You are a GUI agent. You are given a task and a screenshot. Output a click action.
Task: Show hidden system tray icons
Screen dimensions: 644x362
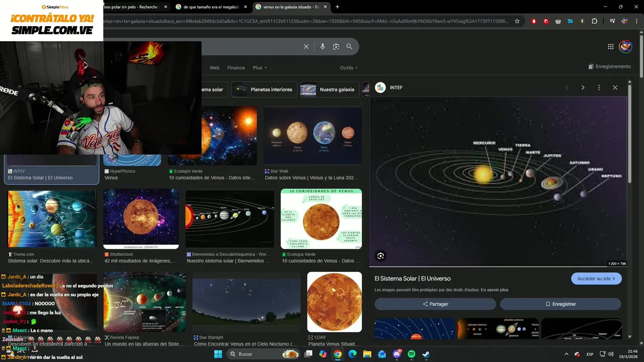click(567, 354)
